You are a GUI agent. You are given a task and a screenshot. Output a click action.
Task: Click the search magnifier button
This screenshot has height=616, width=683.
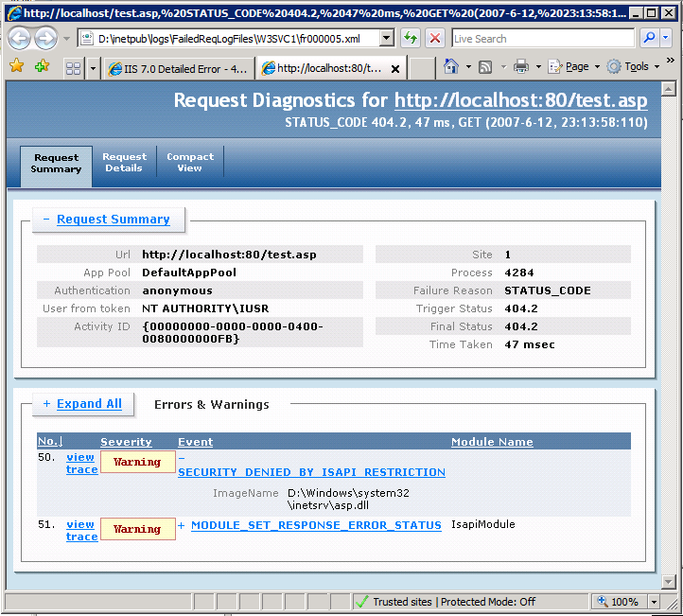[650, 39]
